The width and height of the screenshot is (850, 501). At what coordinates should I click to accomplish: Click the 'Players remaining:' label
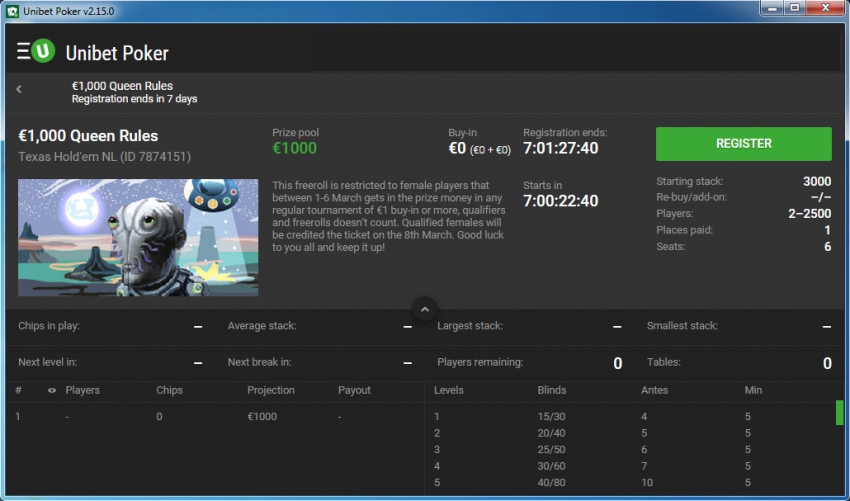click(x=480, y=362)
